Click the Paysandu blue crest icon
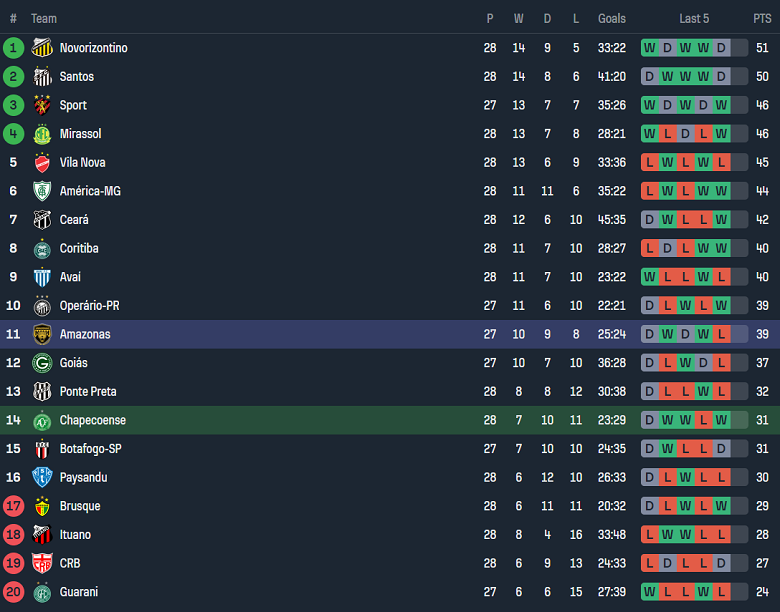This screenshot has width=780, height=612. click(42, 478)
